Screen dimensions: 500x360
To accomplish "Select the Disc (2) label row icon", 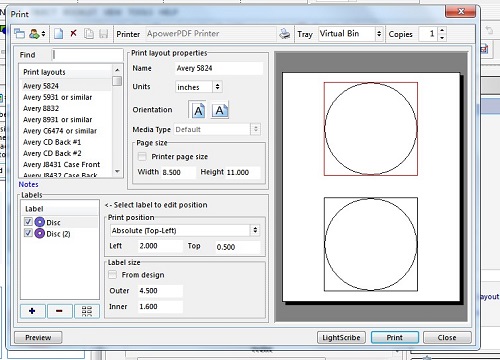I will pos(40,234).
